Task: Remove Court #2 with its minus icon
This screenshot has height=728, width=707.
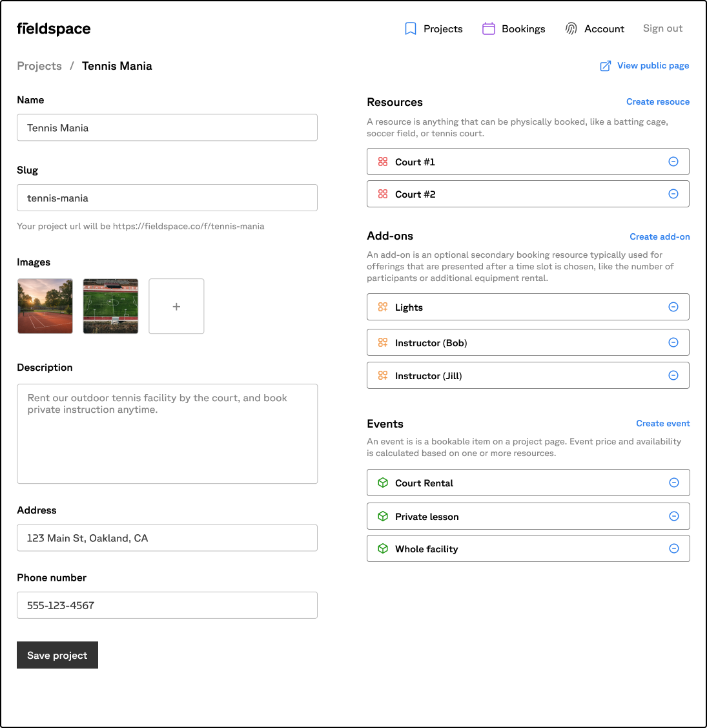Action: click(x=673, y=194)
